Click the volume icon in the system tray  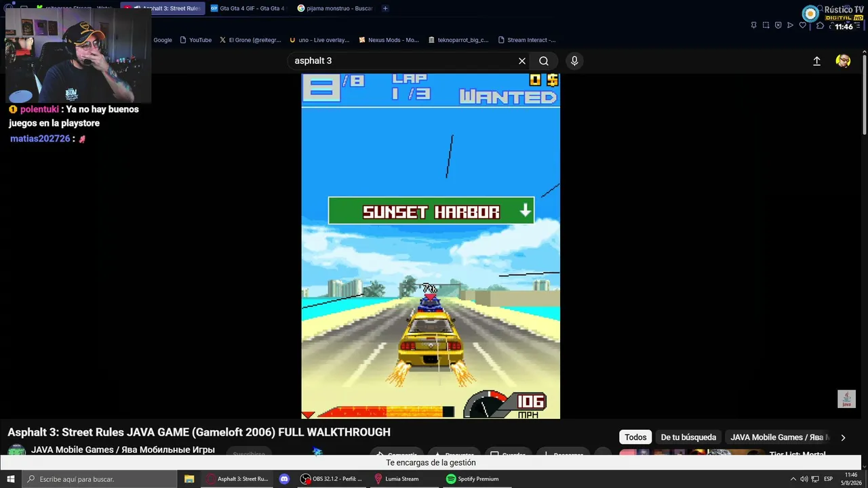click(804, 479)
